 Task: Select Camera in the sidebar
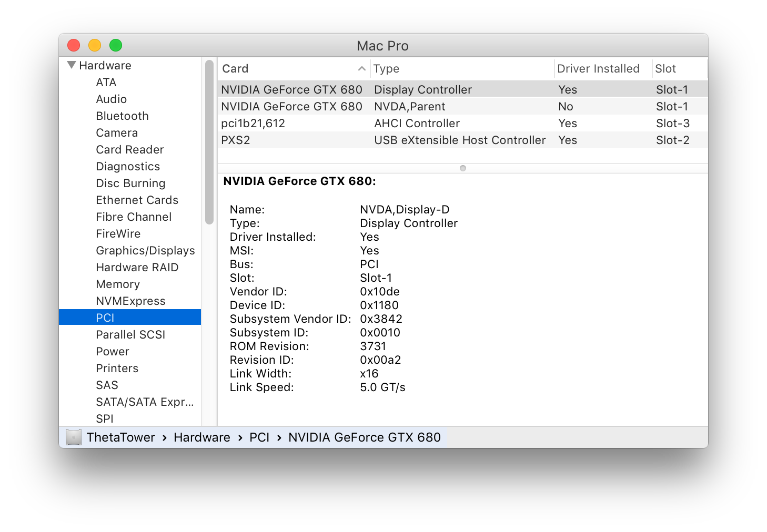(117, 132)
